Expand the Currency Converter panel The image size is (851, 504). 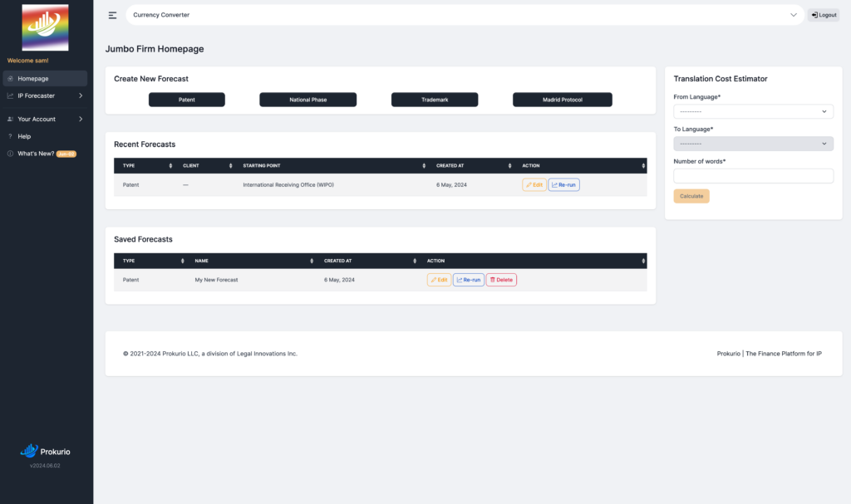pyautogui.click(x=465, y=15)
